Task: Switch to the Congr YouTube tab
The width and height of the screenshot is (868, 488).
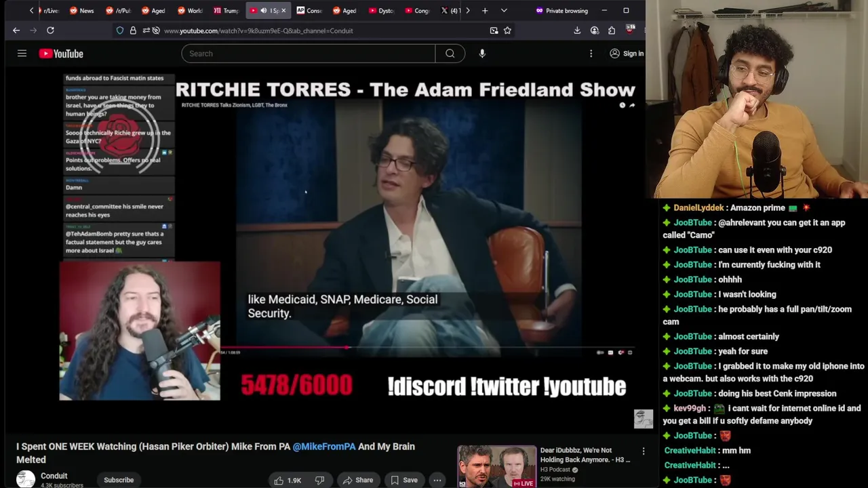Action: pos(416,11)
